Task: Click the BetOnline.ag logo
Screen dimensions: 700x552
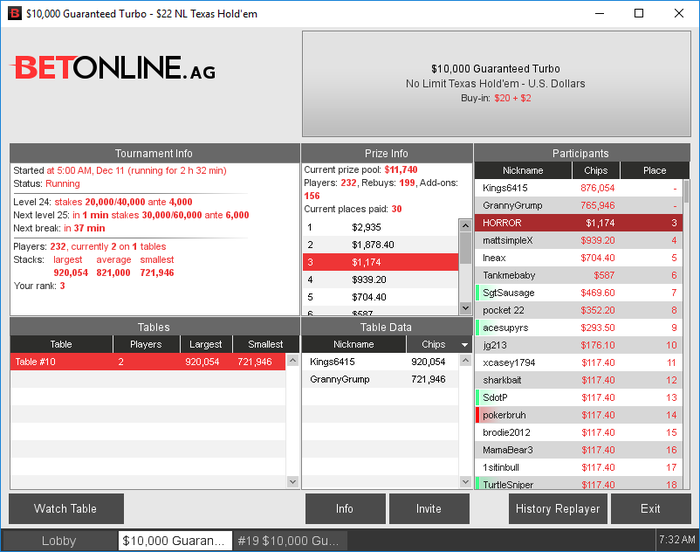Action: (113, 68)
